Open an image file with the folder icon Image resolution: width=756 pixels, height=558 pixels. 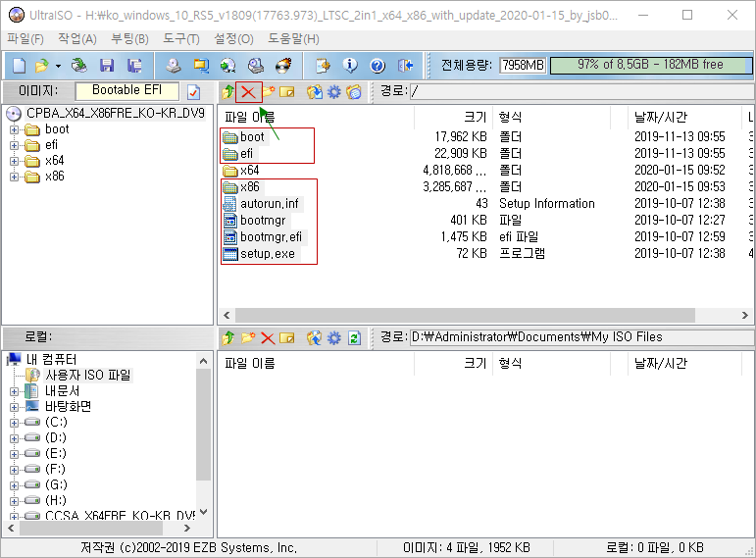(41, 65)
